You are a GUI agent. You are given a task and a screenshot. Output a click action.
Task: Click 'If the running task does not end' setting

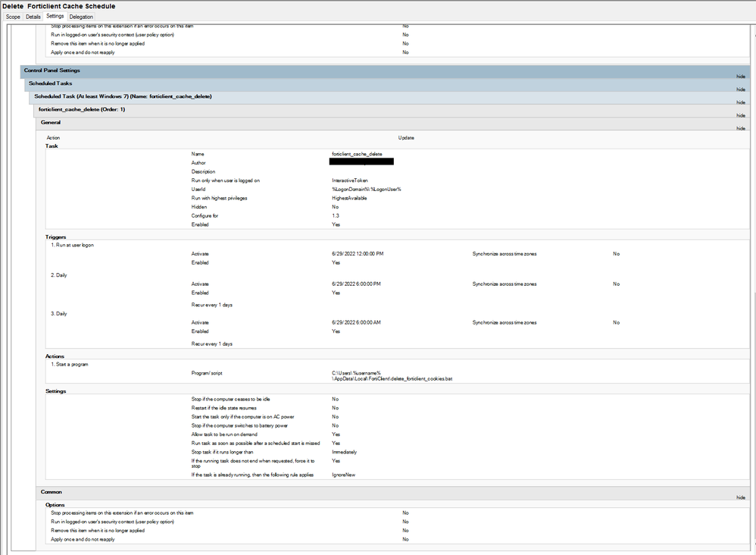[253, 464]
